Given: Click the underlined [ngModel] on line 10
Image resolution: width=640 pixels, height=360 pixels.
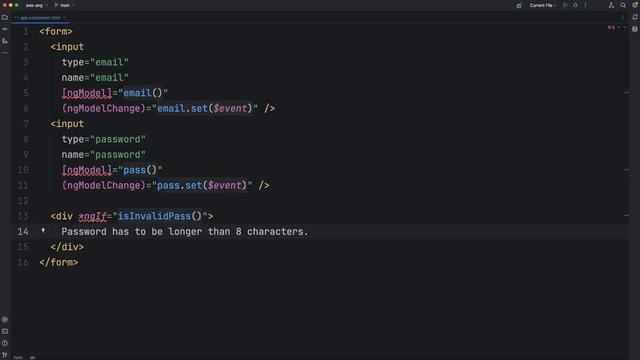Looking at the screenshot, I should pos(87,170).
